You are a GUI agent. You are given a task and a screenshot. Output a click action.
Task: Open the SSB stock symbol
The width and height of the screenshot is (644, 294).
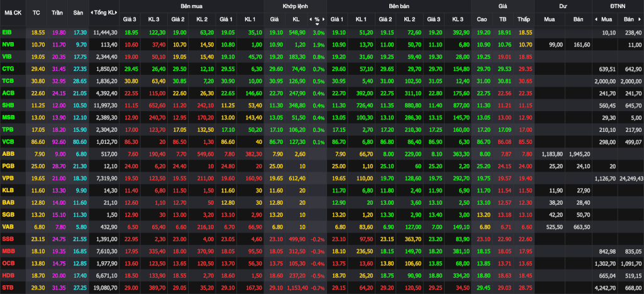coord(8,238)
